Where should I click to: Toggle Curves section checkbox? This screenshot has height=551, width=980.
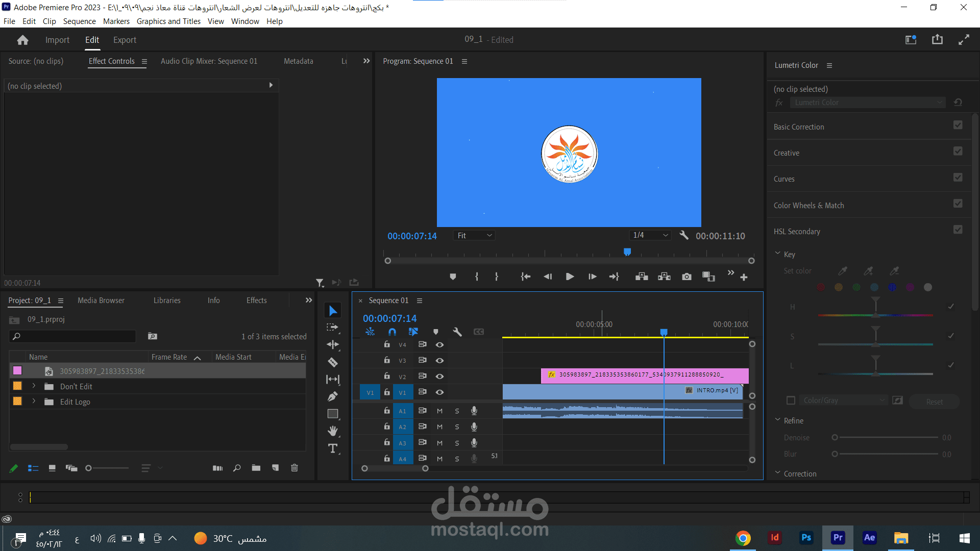[x=958, y=178]
